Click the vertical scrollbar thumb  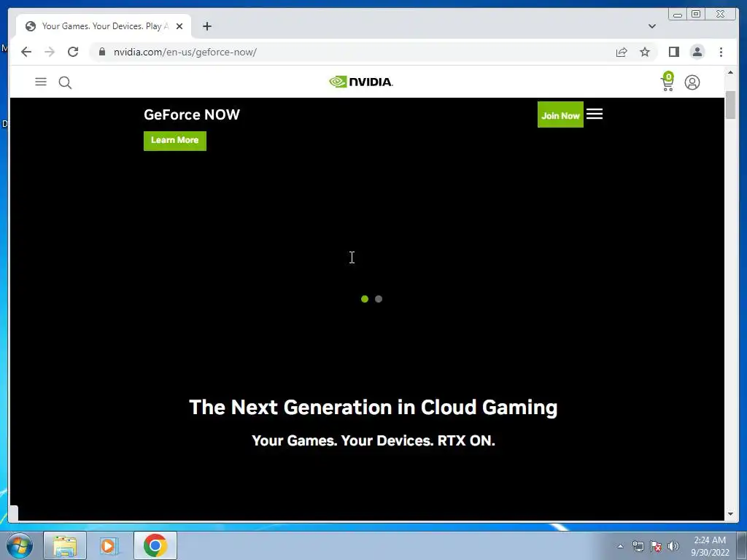pos(730,104)
